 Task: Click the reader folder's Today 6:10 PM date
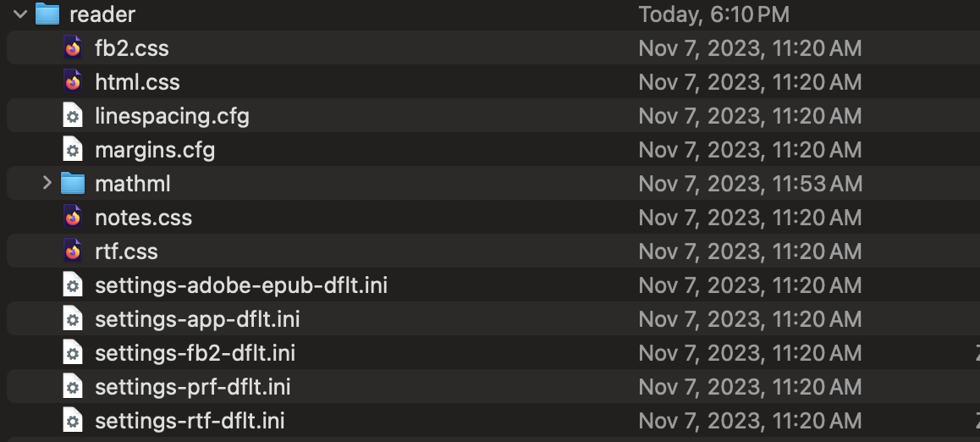coord(713,14)
